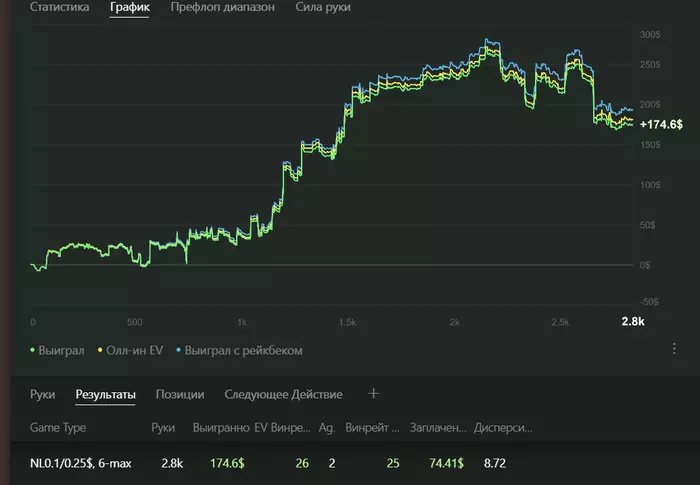Image resolution: width=700 pixels, height=485 pixels.
Task: Select the График tab
Action: coord(130,7)
